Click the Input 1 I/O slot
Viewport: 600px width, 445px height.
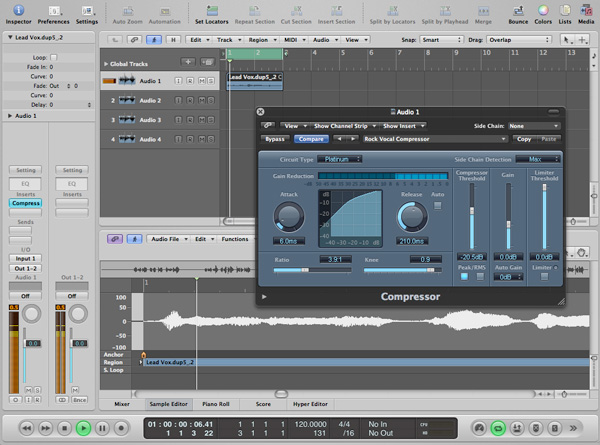click(x=25, y=258)
